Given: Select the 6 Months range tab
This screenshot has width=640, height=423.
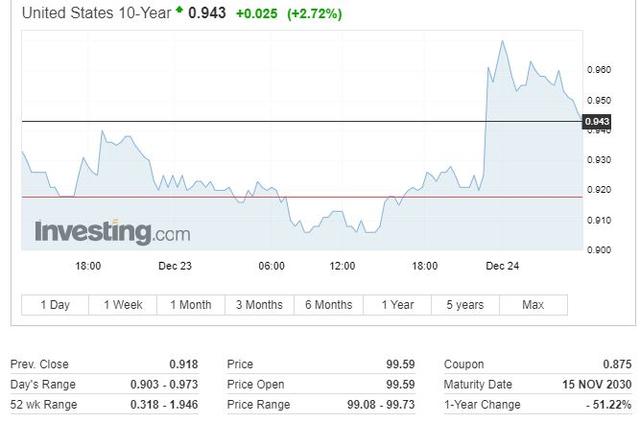Looking at the screenshot, I should [x=328, y=305].
